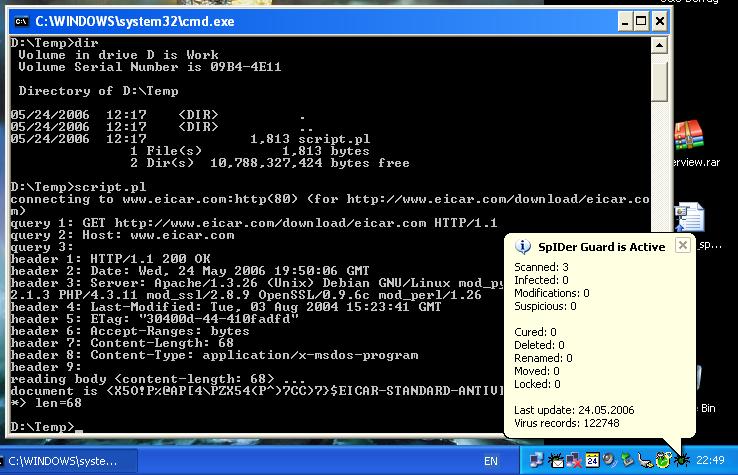Click the "Locked: 0" line
The height and width of the screenshot is (475, 738).
pyautogui.click(x=537, y=384)
